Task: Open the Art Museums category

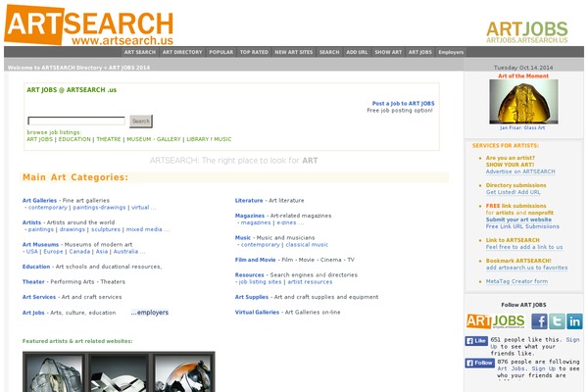Action: tap(40, 245)
